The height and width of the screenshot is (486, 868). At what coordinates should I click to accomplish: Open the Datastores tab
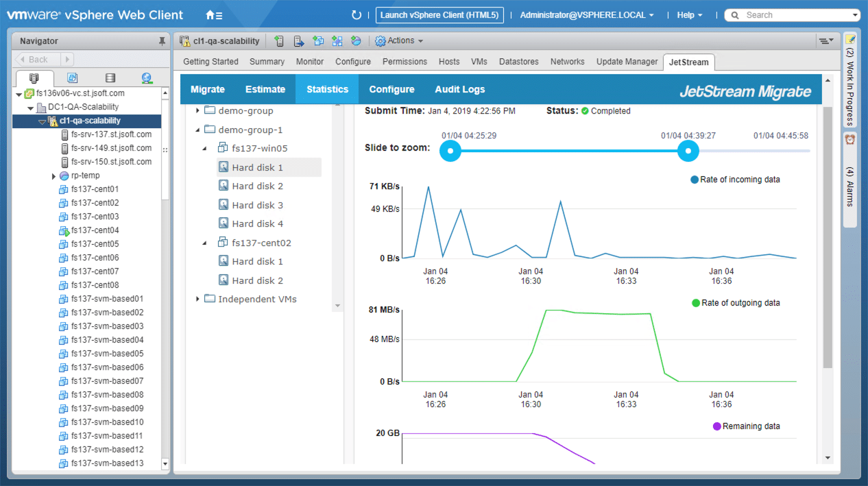point(519,62)
